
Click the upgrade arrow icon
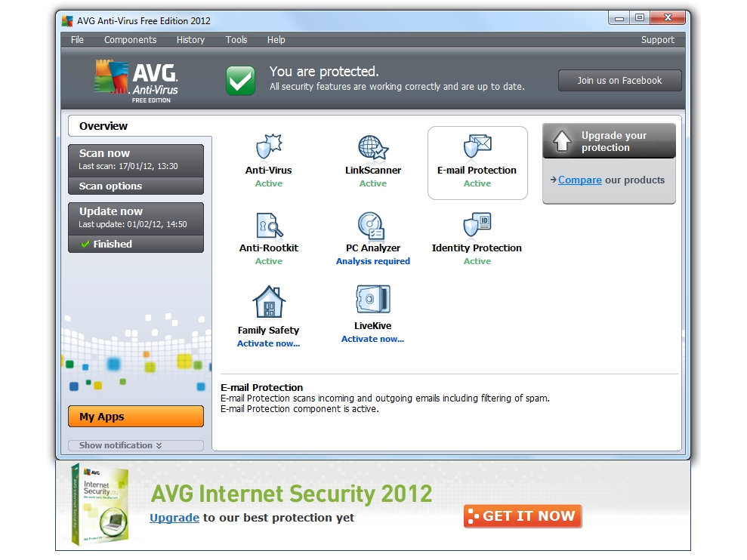pos(562,141)
